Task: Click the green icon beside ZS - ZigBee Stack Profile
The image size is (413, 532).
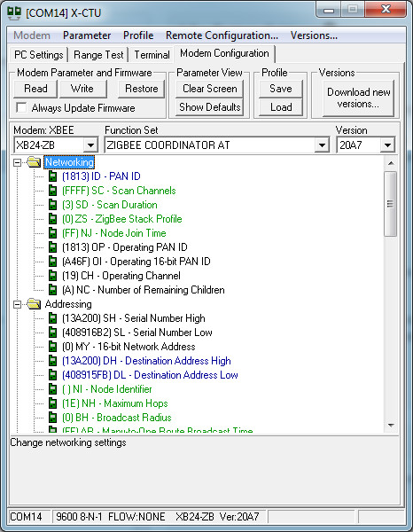Action: tap(52, 219)
